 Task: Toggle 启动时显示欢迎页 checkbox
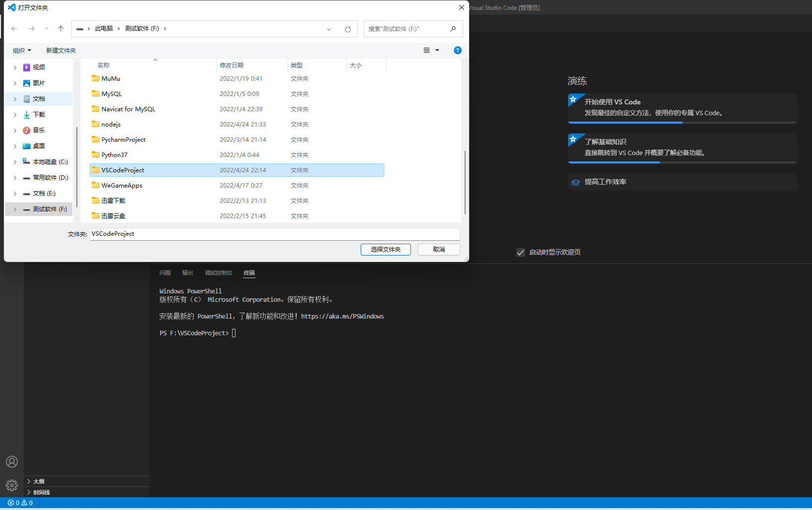point(521,253)
